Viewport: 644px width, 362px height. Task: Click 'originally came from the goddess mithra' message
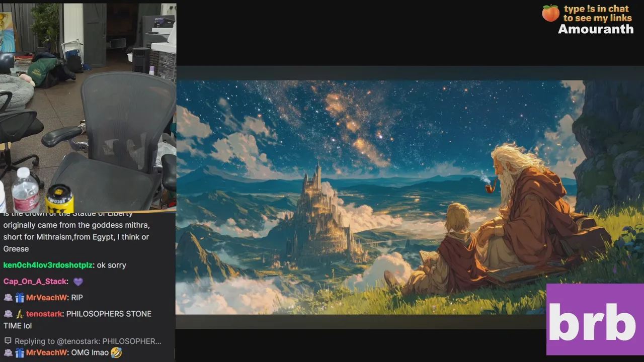[76, 225]
